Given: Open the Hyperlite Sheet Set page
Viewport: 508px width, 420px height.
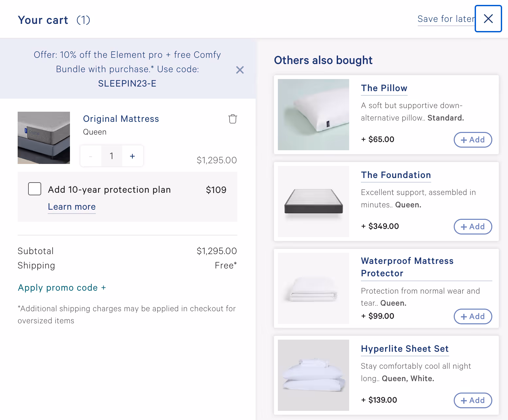Looking at the screenshot, I should [405, 349].
